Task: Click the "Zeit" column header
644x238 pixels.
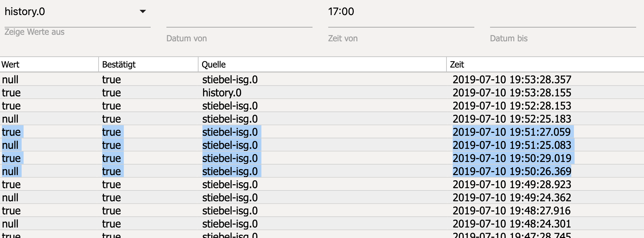Action: pos(457,65)
